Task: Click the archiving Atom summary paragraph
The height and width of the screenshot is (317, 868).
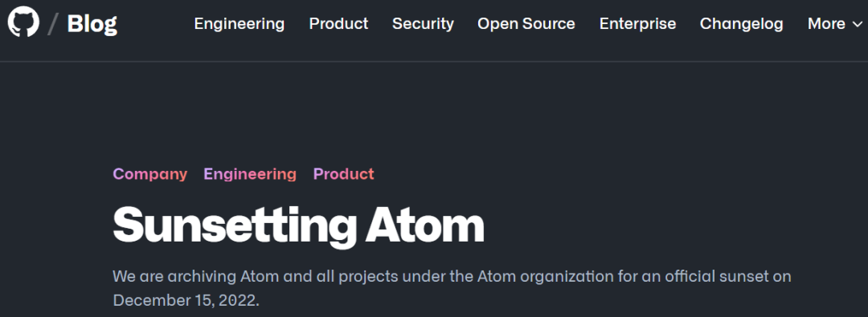Action: point(452,287)
